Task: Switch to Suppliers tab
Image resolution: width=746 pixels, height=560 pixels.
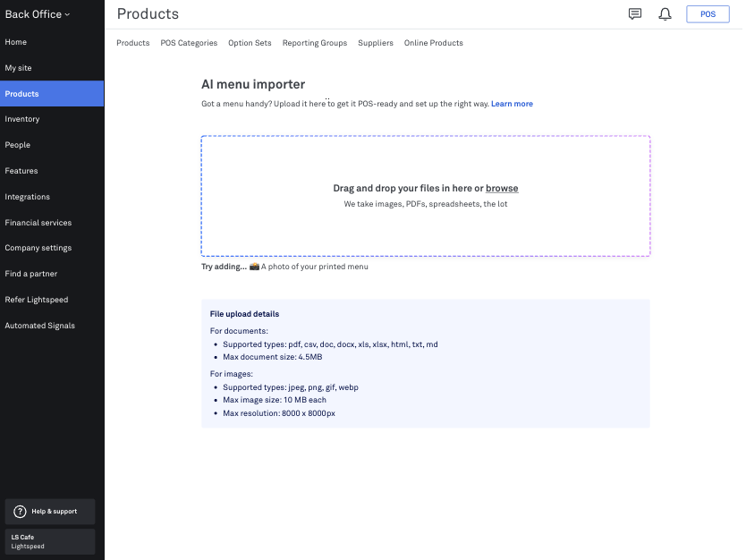Action: coord(376,43)
